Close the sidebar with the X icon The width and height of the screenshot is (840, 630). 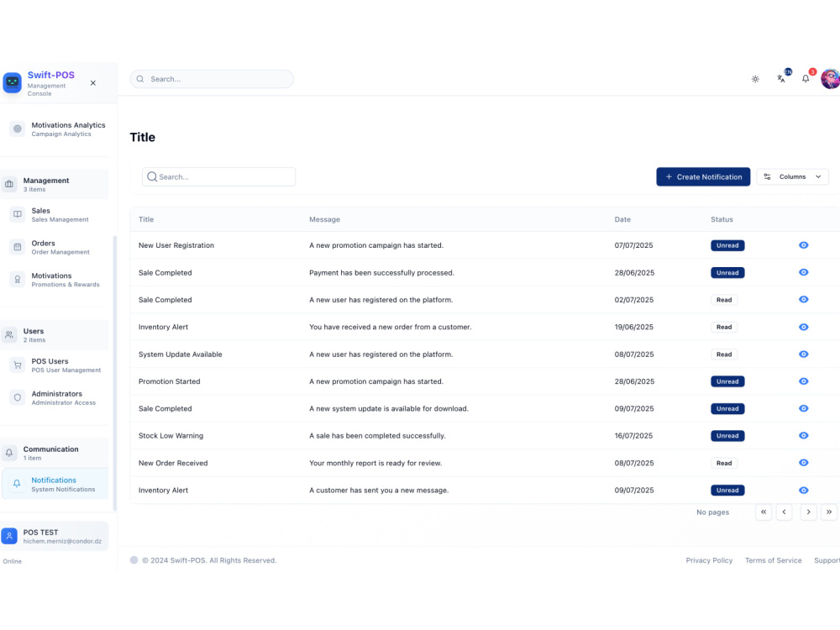click(x=93, y=83)
